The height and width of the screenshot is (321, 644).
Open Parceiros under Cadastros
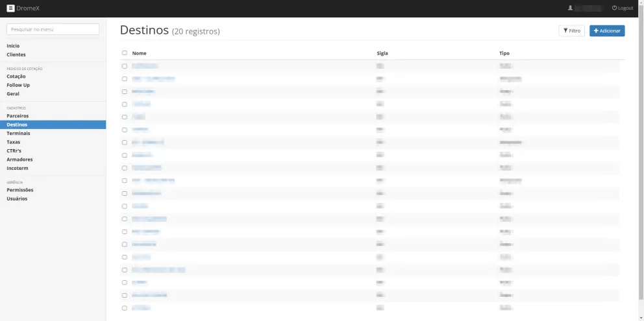click(x=18, y=115)
